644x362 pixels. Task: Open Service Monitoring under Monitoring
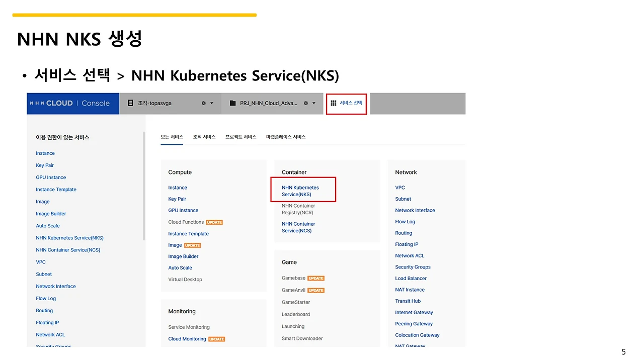189,327
